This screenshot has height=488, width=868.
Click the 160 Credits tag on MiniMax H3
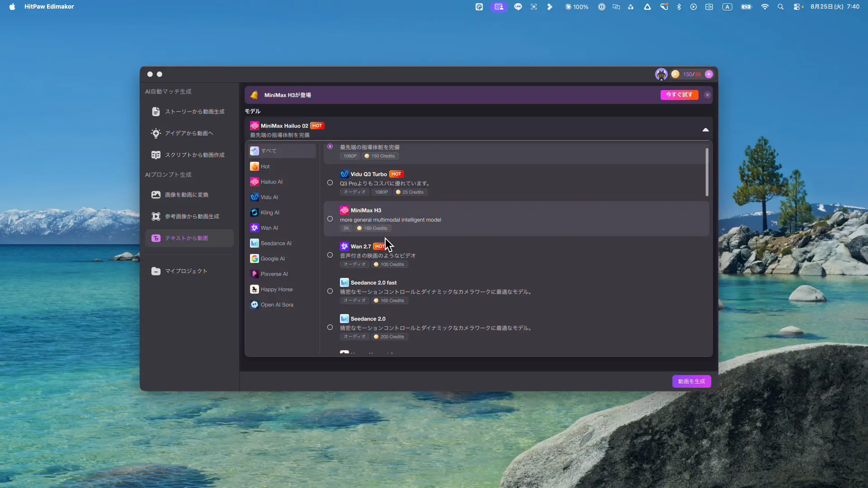[x=373, y=228]
